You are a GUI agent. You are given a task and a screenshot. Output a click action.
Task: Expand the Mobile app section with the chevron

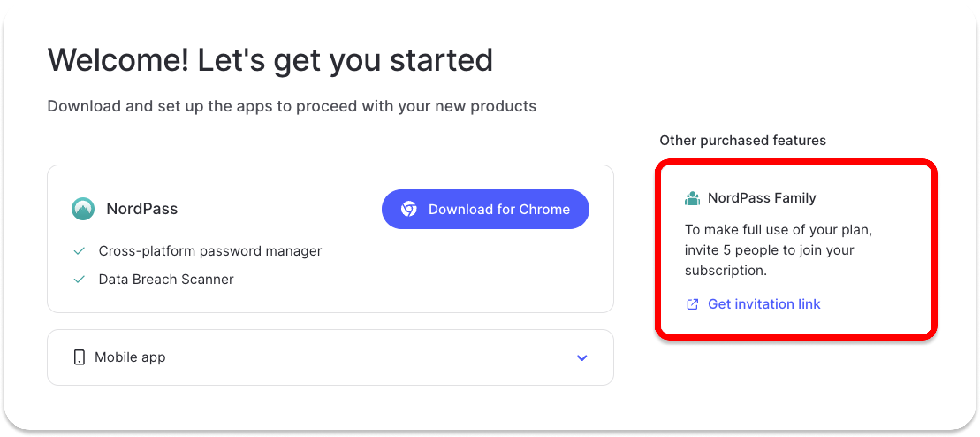pyautogui.click(x=582, y=357)
